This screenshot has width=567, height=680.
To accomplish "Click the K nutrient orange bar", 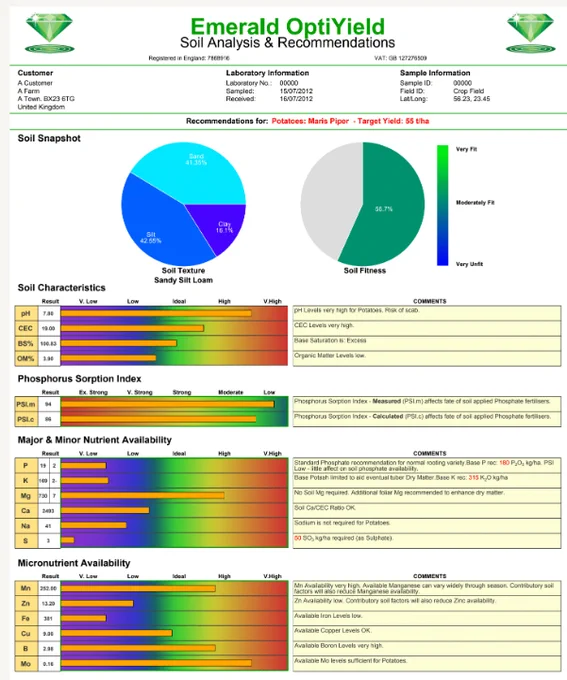I will coord(85,481).
